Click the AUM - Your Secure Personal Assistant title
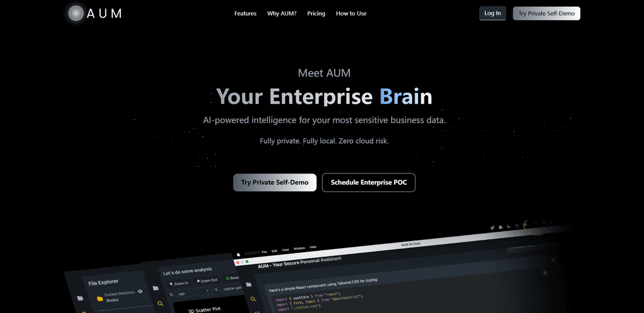 click(299, 263)
